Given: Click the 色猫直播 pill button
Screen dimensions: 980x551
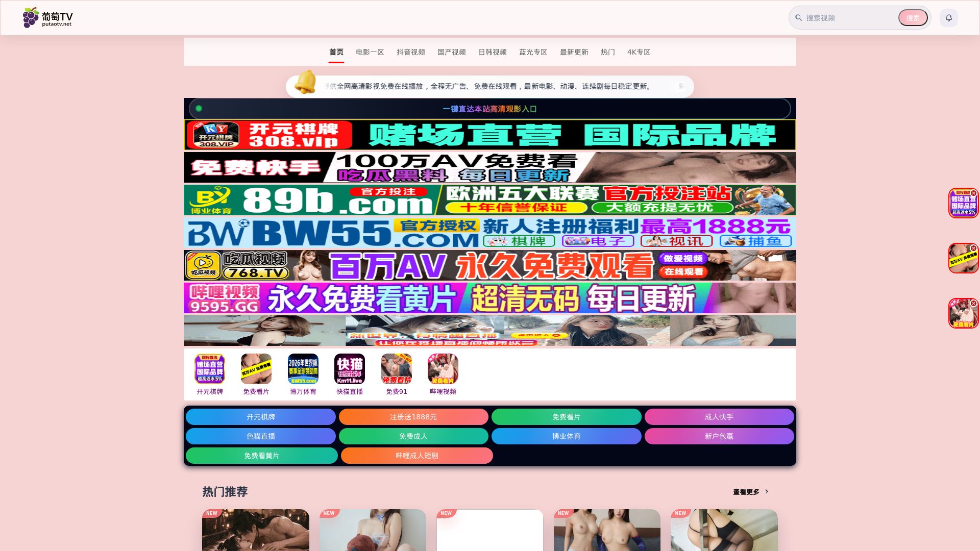Looking at the screenshot, I should 261,436.
